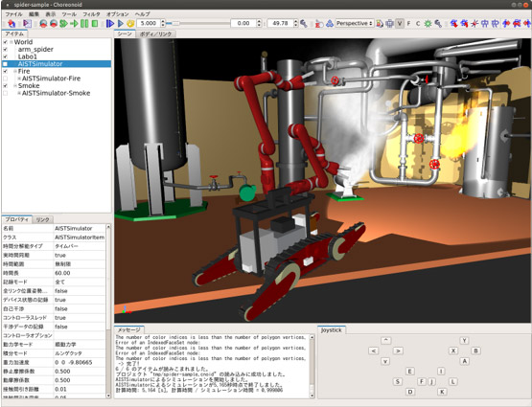Click the 5.000 time input field

coord(149,23)
